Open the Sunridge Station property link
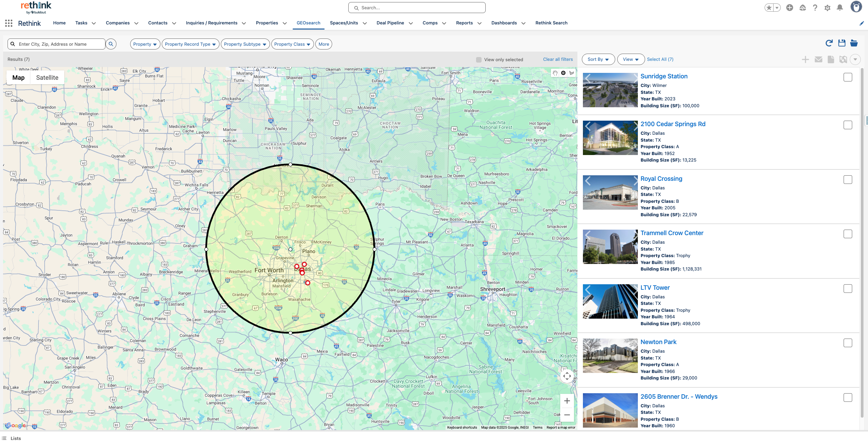This screenshot has width=868, height=441. [x=664, y=76]
